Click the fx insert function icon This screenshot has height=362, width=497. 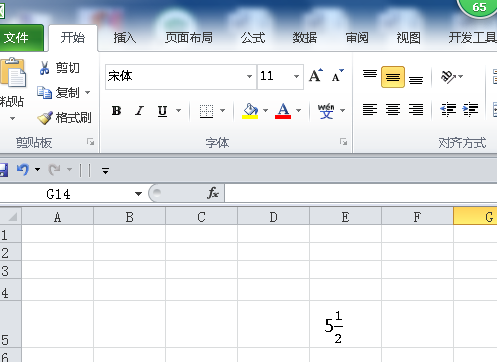point(212,193)
